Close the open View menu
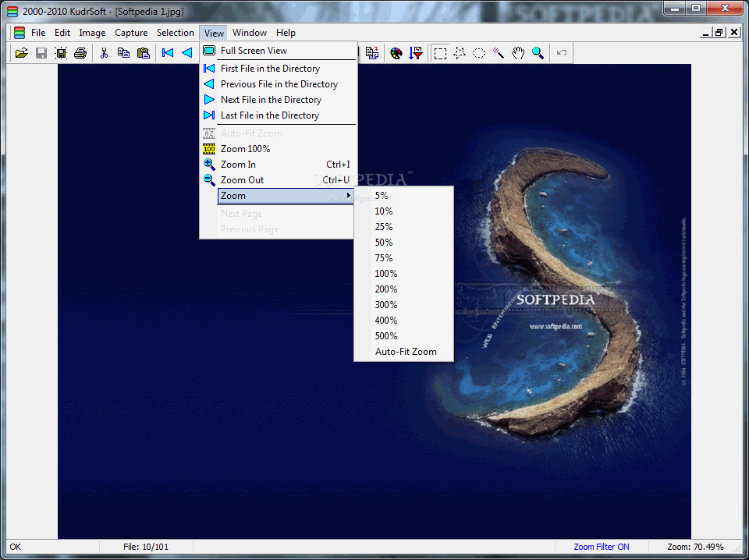This screenshot has height=560, width=749. click(214, 33)
